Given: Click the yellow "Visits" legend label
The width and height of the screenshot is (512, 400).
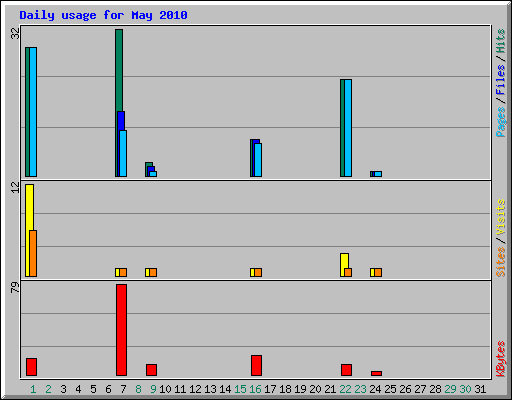Looking at the screenshot, I should click(x=500, y=217).
